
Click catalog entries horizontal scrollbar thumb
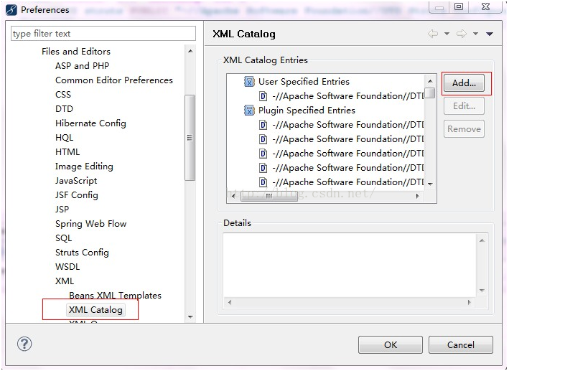click(x=269, y=196)
